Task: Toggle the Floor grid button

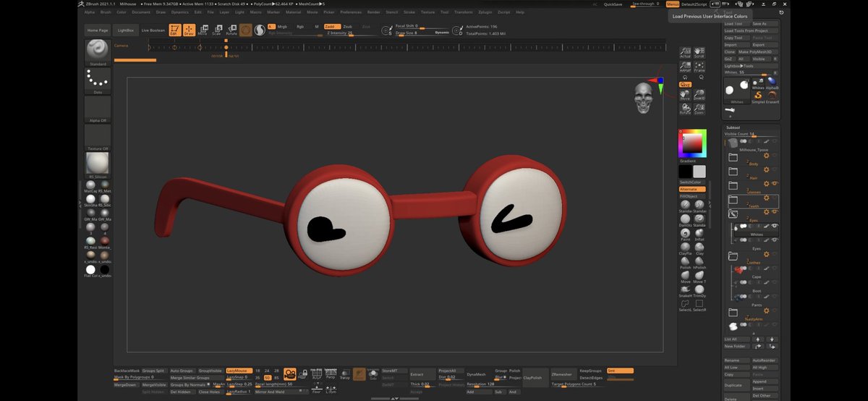Action: tap(317, 389)
